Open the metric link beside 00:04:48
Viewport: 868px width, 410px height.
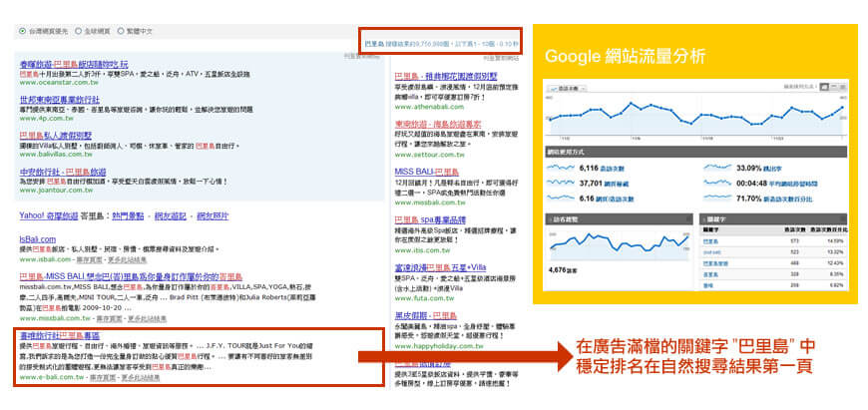(x=794, y=184)
